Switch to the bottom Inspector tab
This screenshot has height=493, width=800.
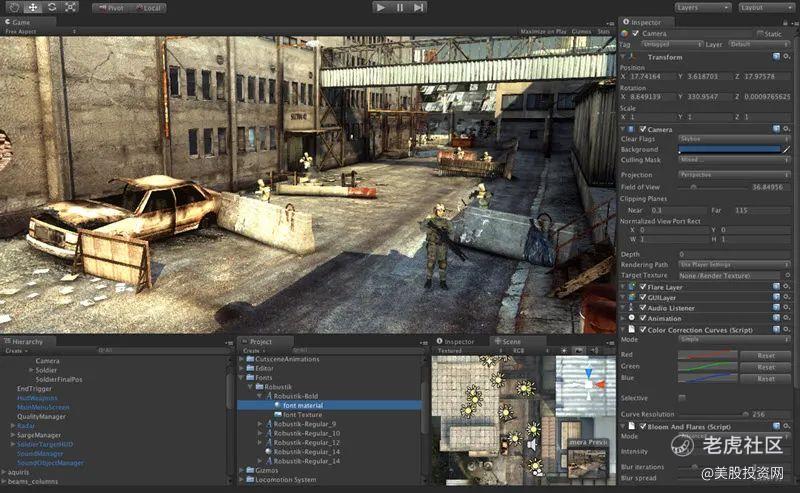(459, 341)
